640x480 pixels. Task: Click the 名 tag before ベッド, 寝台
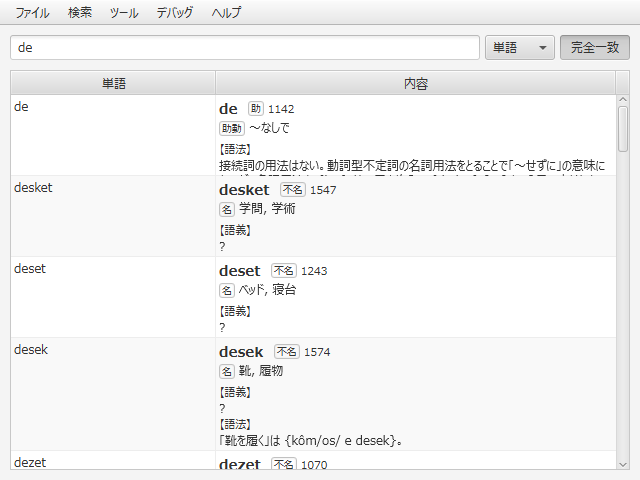tap(226, 290)
